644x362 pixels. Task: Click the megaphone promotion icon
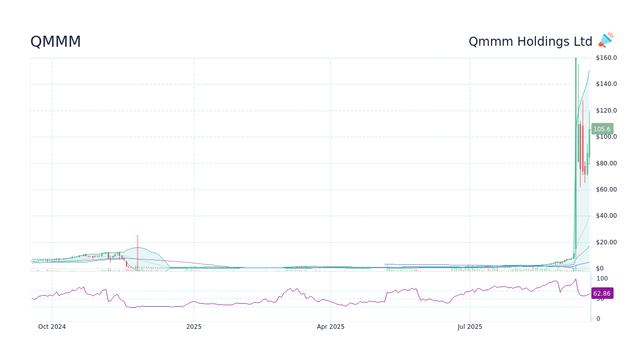coord(605,40)
